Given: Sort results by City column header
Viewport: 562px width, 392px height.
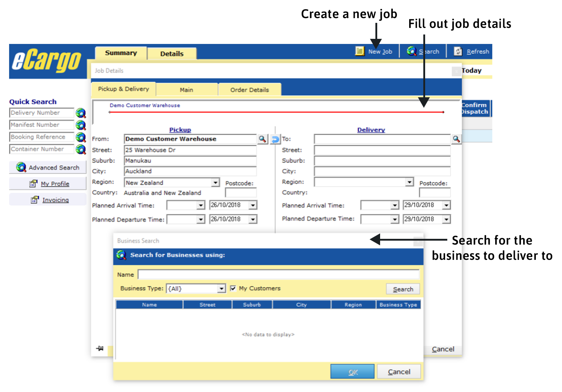Looking at the screenshot, I should [302, 305].
